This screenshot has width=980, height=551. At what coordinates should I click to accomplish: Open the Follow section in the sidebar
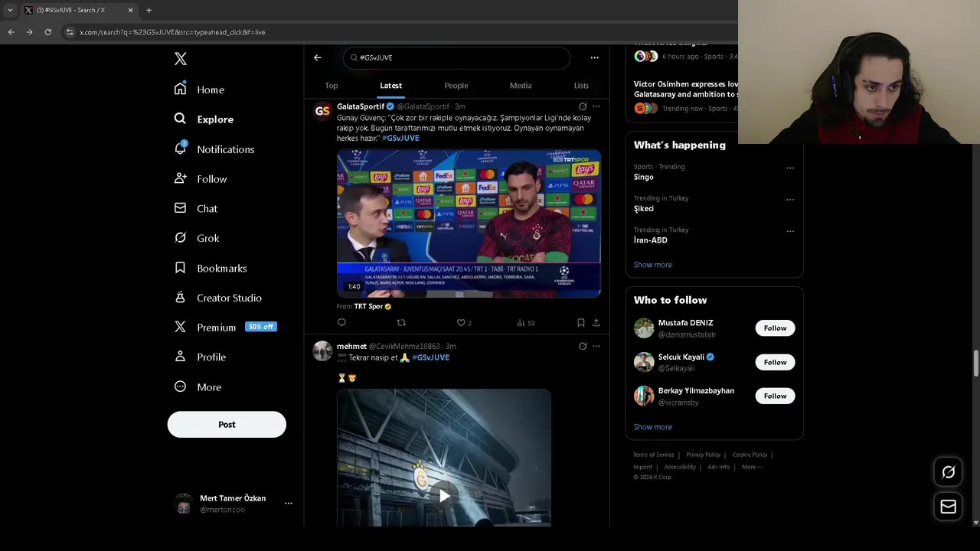tap(201, 179)
